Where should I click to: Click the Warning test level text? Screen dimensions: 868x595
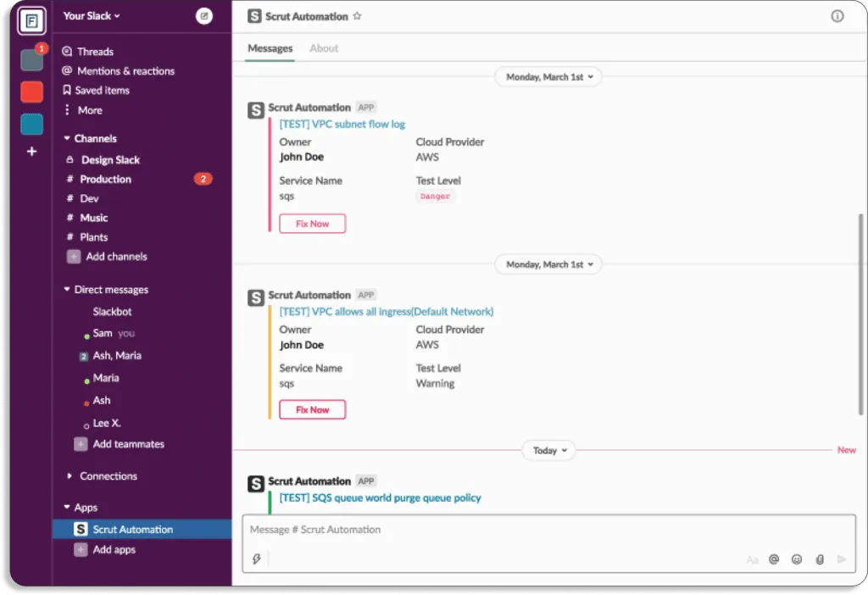coord(435,384)
